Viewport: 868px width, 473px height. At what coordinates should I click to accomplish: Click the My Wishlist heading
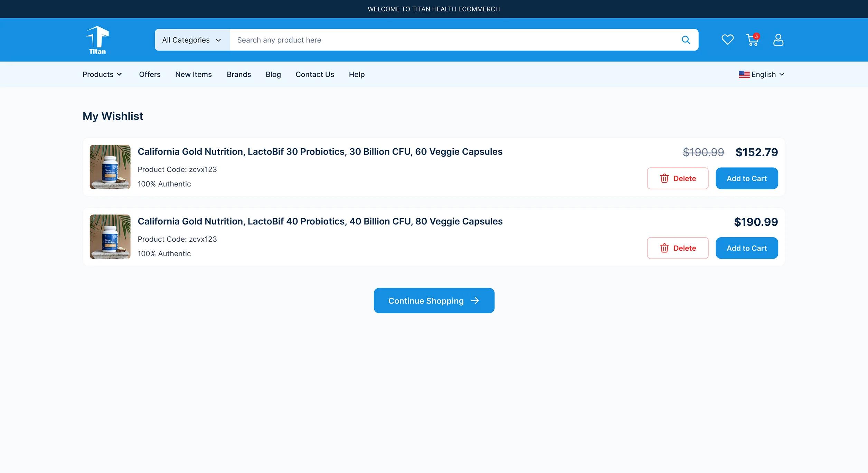click(113, 116)
